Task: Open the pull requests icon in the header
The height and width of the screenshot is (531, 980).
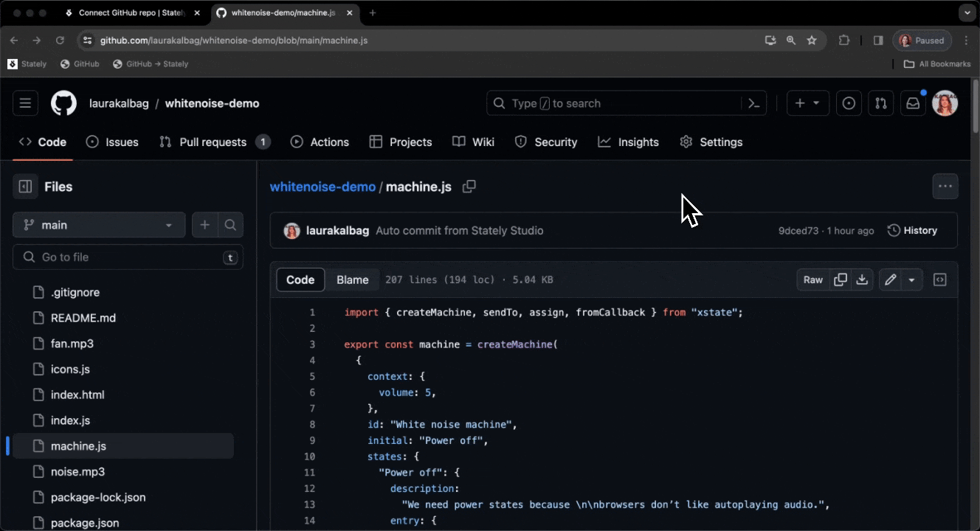Action: pyautogui.click(x=880, y=103)
